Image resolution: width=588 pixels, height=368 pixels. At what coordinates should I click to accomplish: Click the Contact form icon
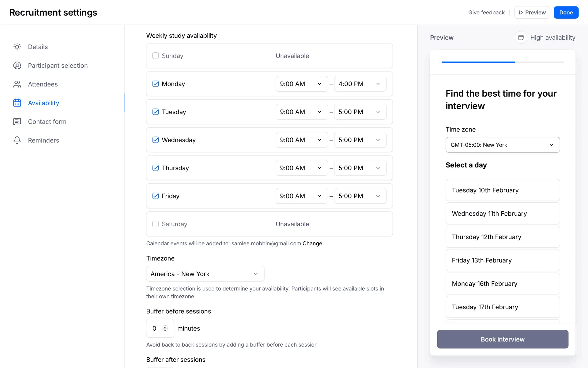pyautogui.click(x=17, y=122)
